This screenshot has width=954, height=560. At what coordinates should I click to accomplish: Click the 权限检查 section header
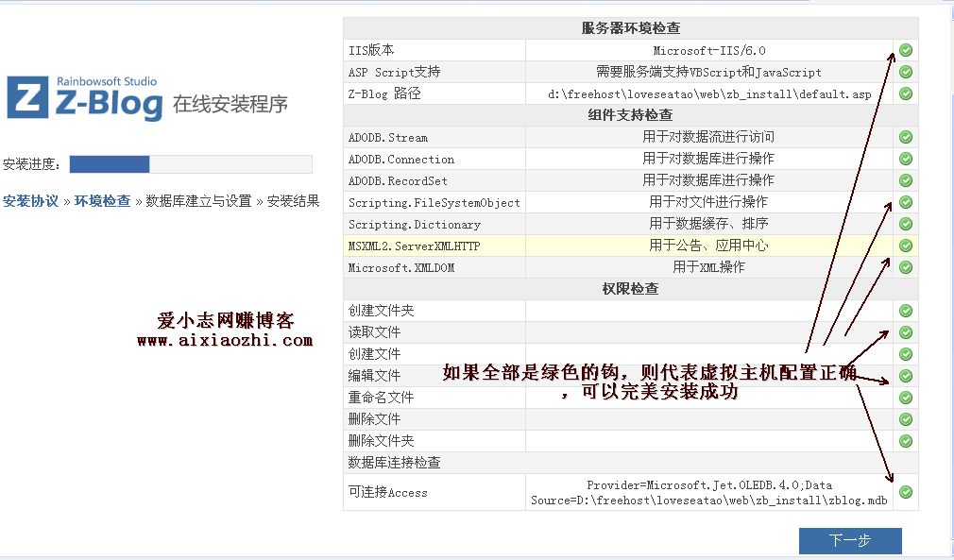[x=630, y=289]
